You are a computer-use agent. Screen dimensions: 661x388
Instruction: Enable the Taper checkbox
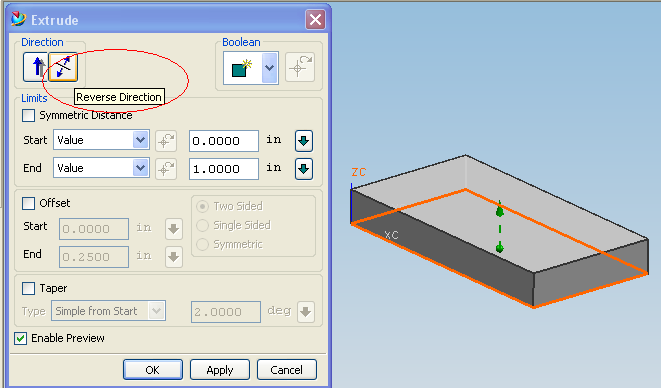(28, 288)
